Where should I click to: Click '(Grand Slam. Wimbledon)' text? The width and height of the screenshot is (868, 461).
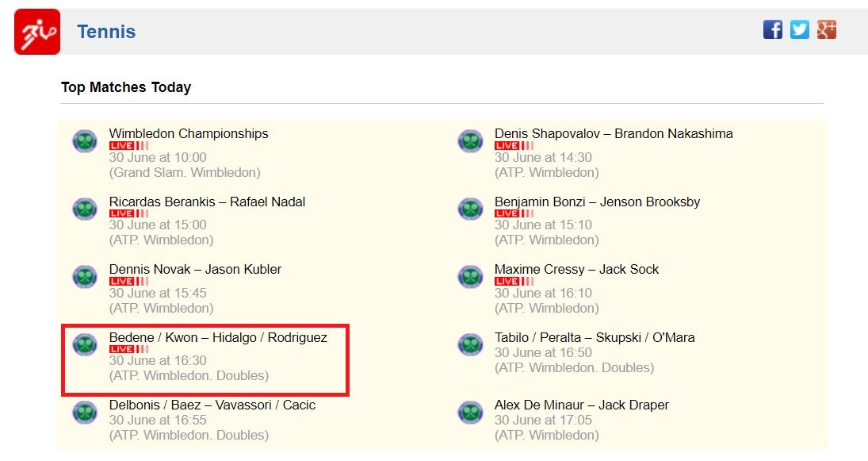(185, 172)
